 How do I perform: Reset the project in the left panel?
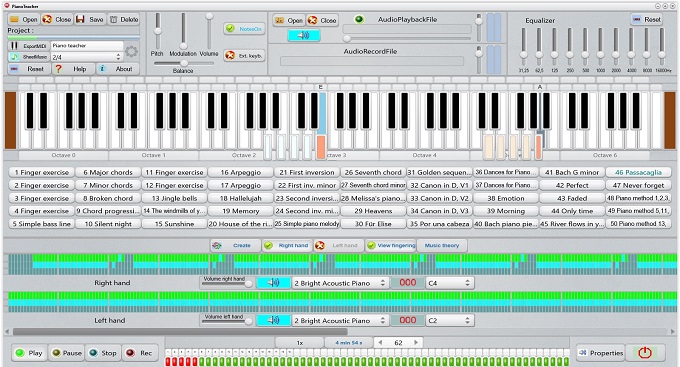[29, 69]
